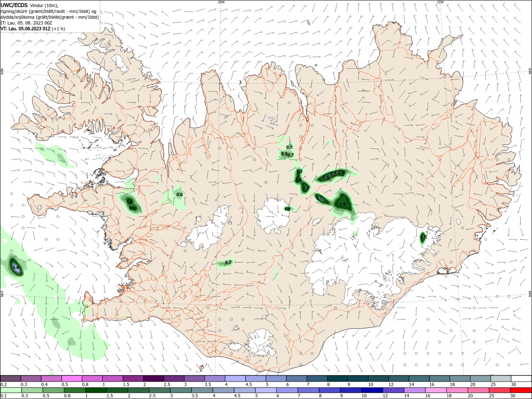
Task: Click the VT: Lau. 05.08.2023 01Z valid time
Action: pyautogui.click(x=25, y=29)
